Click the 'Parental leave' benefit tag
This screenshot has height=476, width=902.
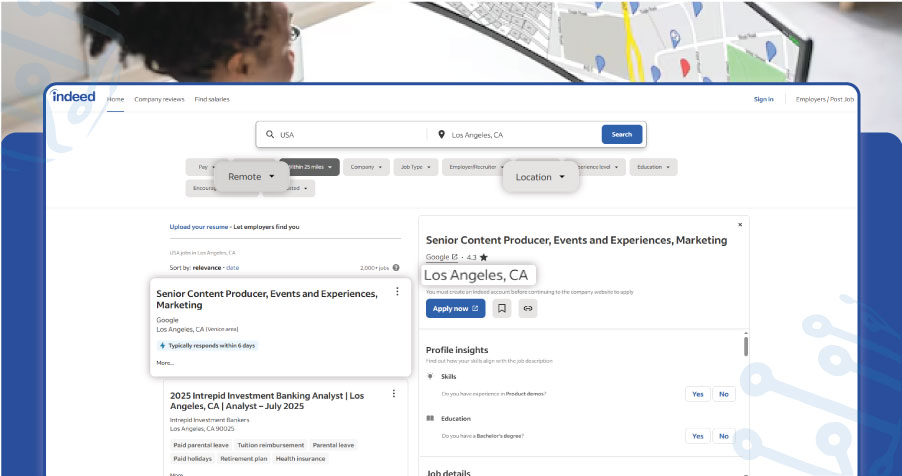tap(333, 445)
